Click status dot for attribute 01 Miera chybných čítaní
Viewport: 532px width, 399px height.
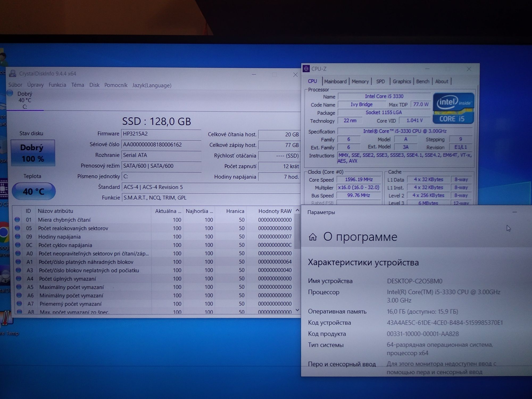pos(17,220)
